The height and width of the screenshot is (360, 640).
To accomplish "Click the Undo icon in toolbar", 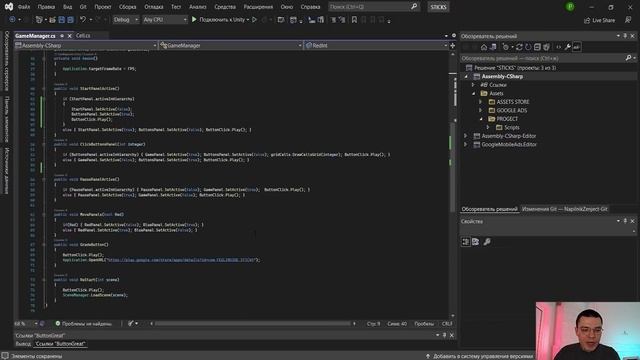I will tap(83, 20).
